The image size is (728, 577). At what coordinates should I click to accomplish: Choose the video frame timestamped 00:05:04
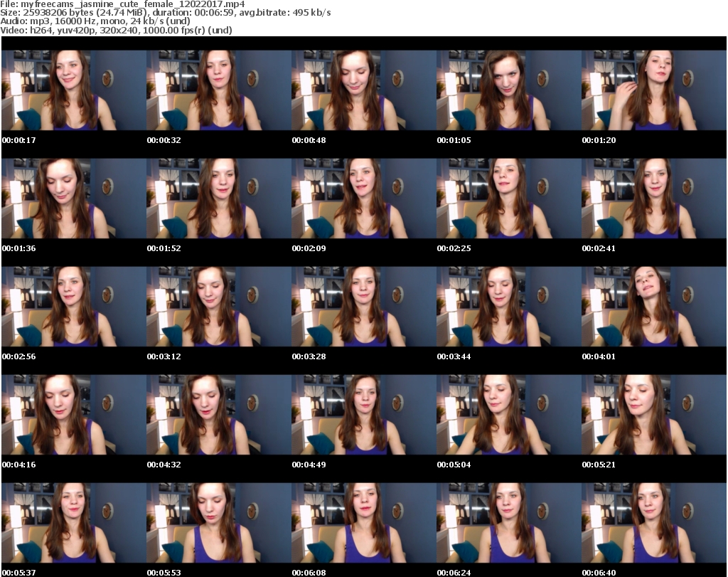pos(508,415)
